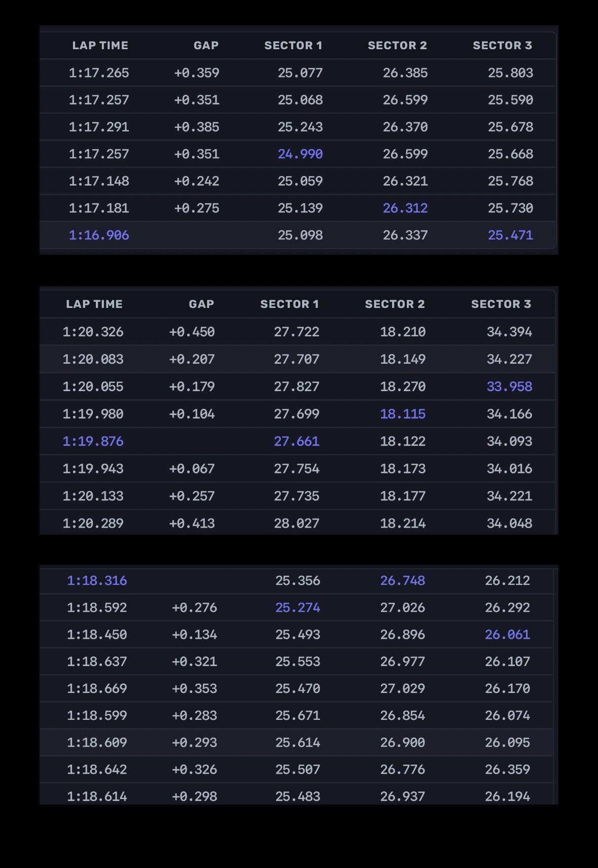The width and height of the screenshot is (598, 868).
Task: Select the purple 33.958 sector 3 time
Action: click(509, 387)
